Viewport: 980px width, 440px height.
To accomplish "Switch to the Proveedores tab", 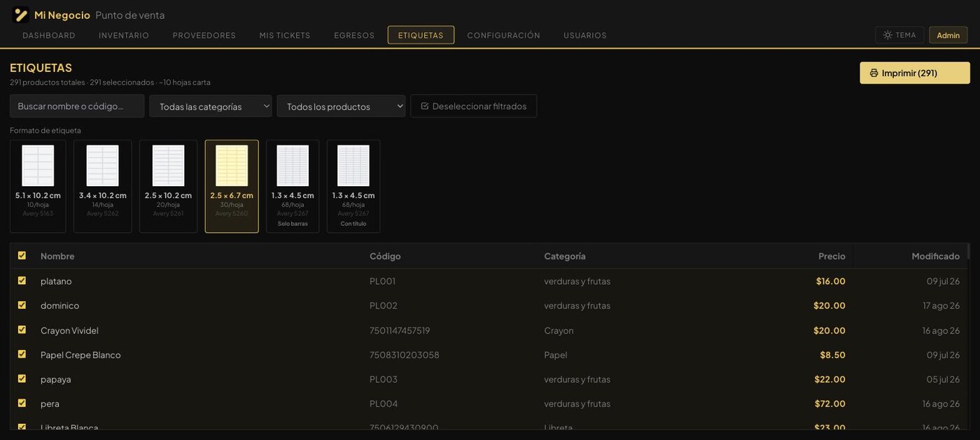I will pyautogui.click(x=204, y=35).
